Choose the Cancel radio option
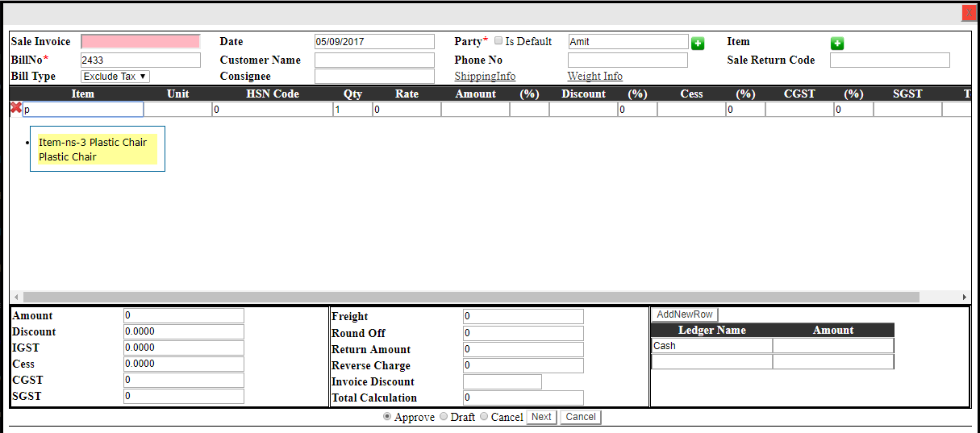This screenshot has width=980, height=433. click(484, 417)
